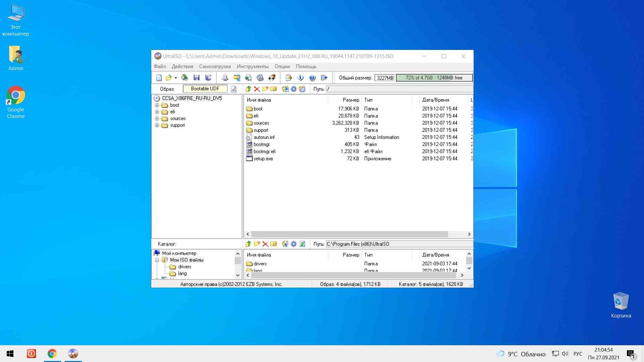Click the boot properties checkmark icon

[234, 89]
